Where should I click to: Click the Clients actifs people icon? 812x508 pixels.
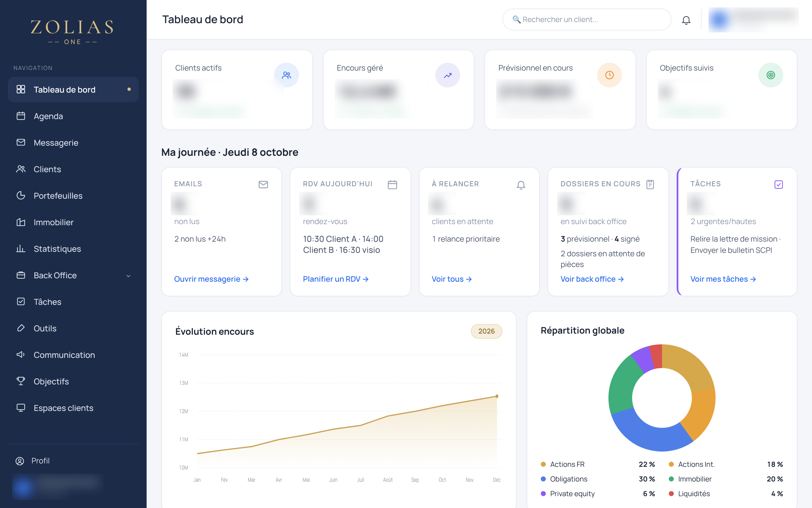(286, 75)
